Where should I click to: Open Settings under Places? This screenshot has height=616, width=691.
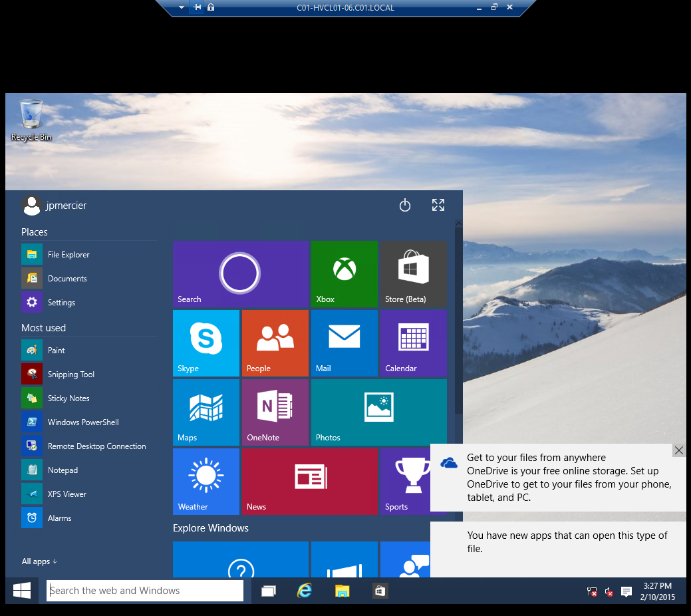pyautogui.click(x=89, y=302)
